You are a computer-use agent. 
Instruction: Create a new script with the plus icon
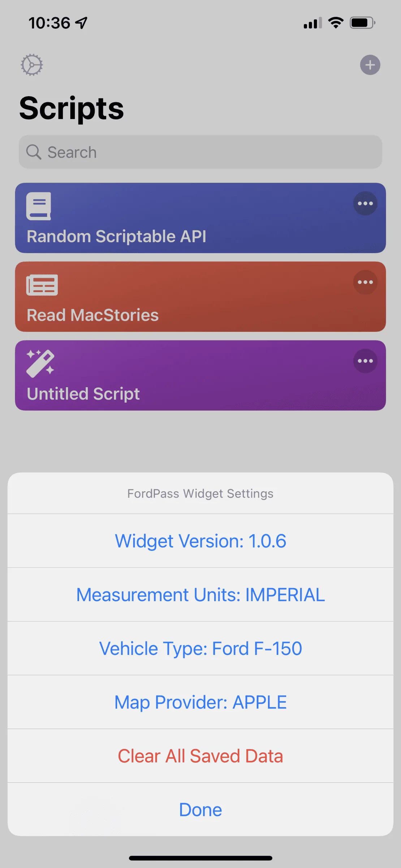[x=370, y=65]
